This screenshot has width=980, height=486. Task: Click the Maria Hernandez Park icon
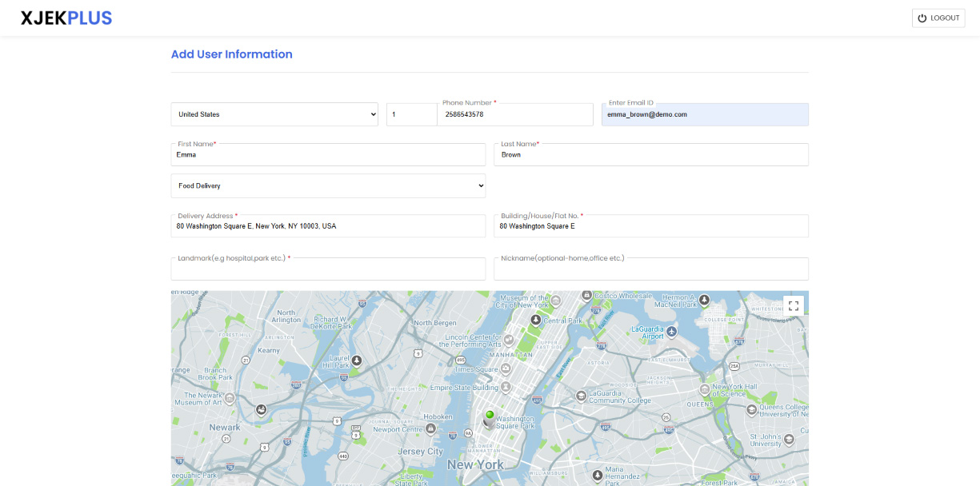(598, 476)
